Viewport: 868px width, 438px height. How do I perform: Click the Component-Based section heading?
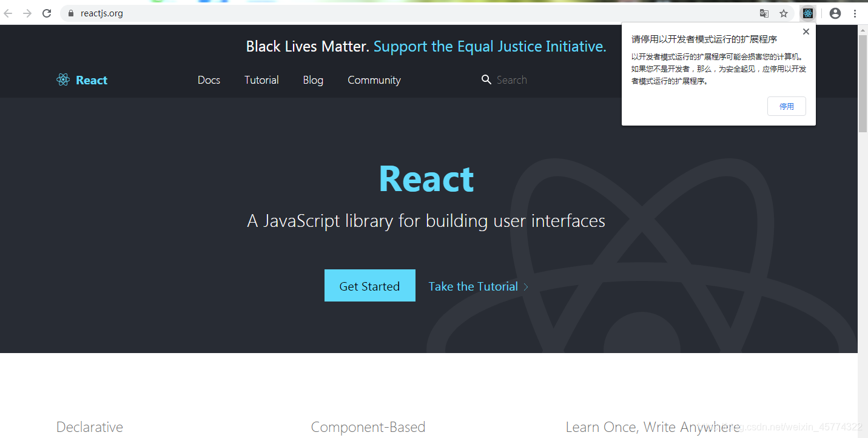click(x=368, y=427)
